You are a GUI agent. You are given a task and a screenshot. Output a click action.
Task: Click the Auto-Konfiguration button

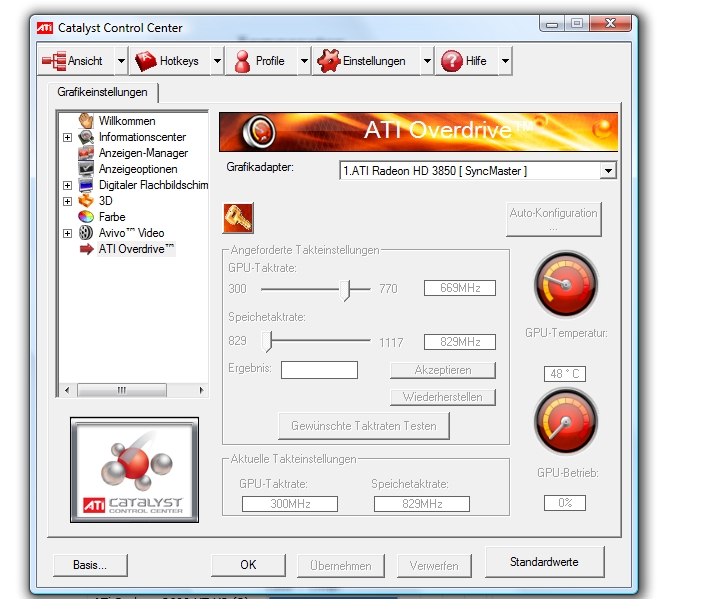pos(553,219)
